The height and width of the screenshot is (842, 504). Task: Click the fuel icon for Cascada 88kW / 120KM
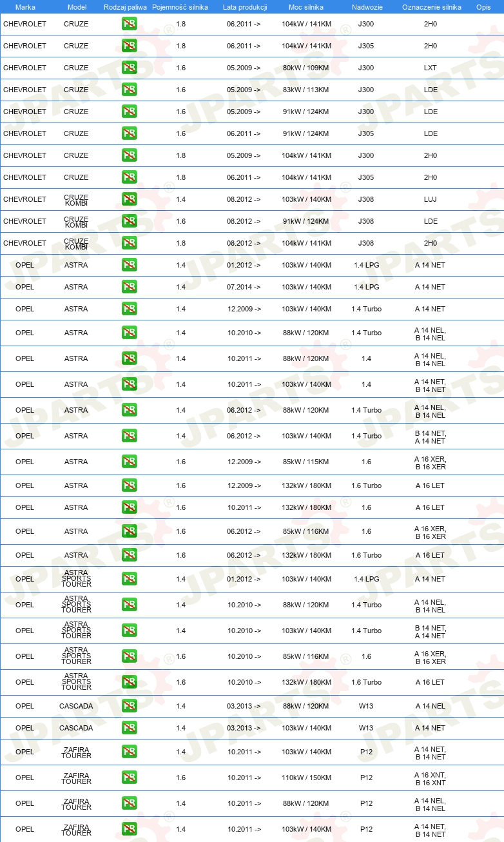coord(129,706)
